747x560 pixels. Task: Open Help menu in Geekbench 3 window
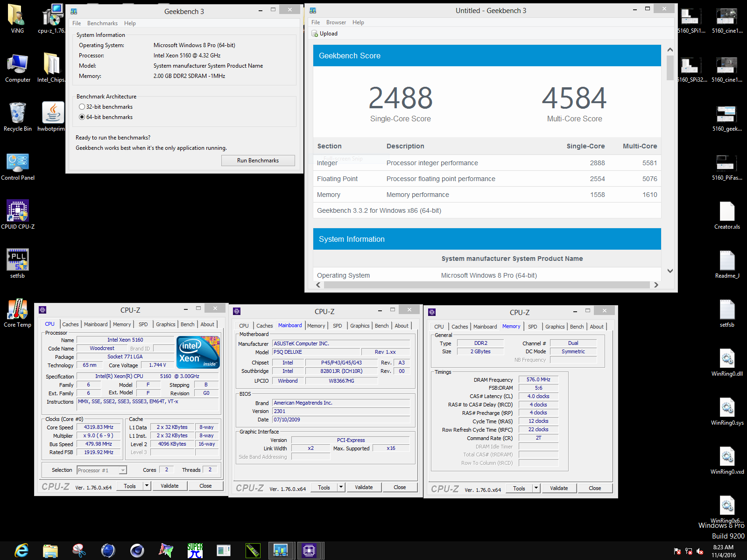click(x=130, y=23)
